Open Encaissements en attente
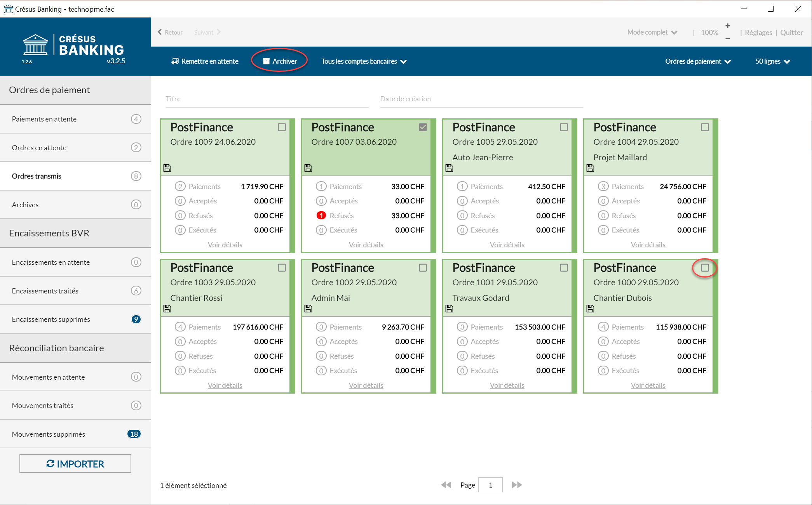812x505 pixels. [76, 262]
